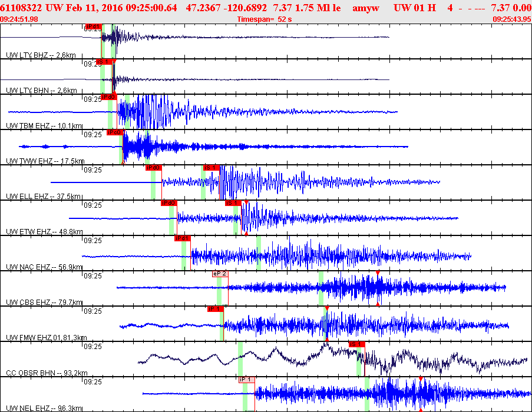Click the UW 01 H text in header
Image resolution: width=532 pixels, height=412 pixels.
click(415, 8)
